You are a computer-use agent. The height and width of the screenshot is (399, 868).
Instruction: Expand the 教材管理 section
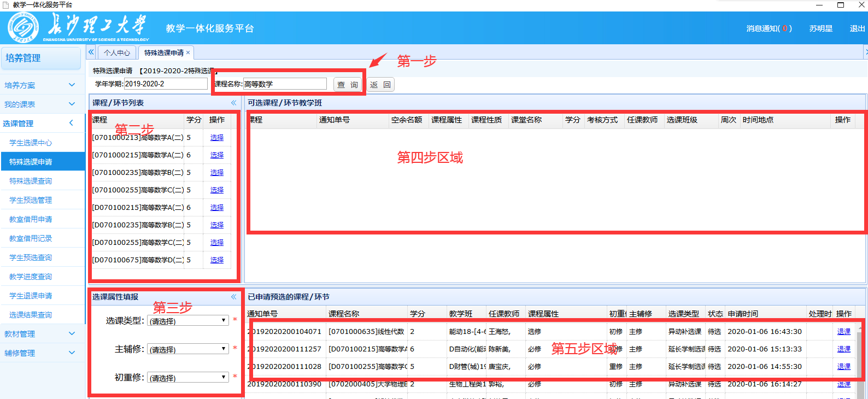pyautogui.click(x=72, y=333)
